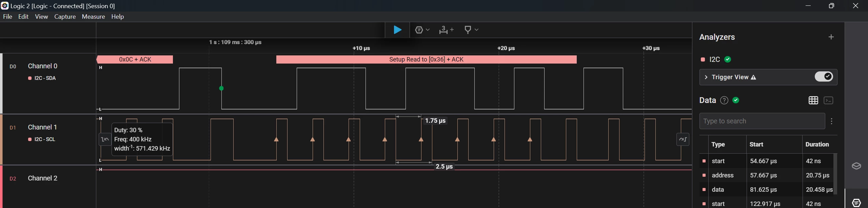Open the analyzers 1F sidebar icon
The image size is (868, 208).
[x=856, y=203]
